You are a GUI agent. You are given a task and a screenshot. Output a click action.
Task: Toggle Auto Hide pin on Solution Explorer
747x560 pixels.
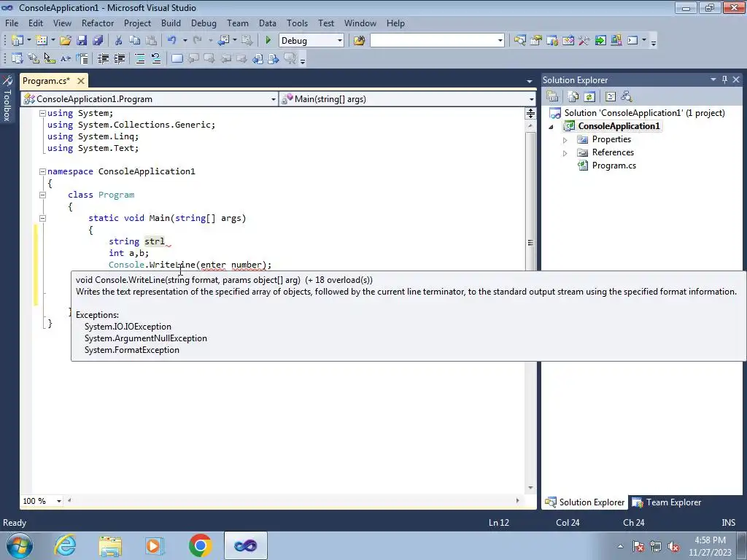pos(724,79)
